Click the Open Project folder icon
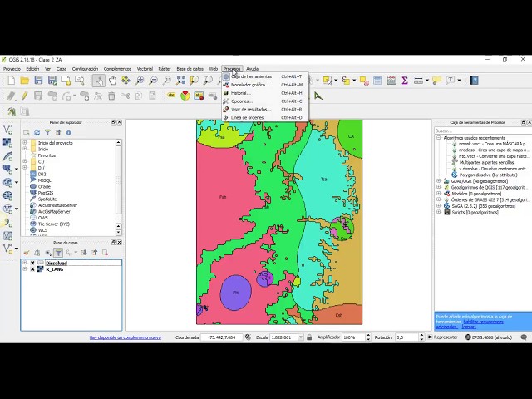 coord(25,81)
